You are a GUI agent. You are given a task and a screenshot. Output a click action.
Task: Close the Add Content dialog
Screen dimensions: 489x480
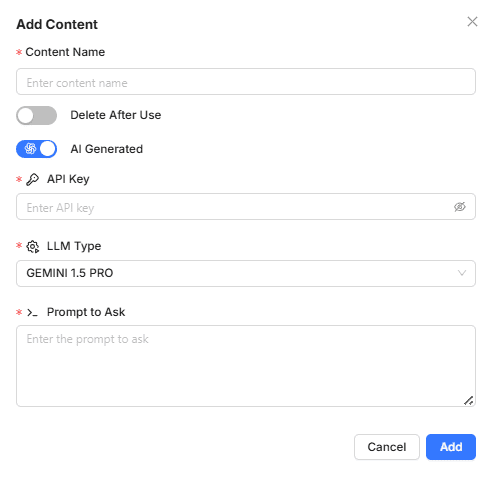472,22
